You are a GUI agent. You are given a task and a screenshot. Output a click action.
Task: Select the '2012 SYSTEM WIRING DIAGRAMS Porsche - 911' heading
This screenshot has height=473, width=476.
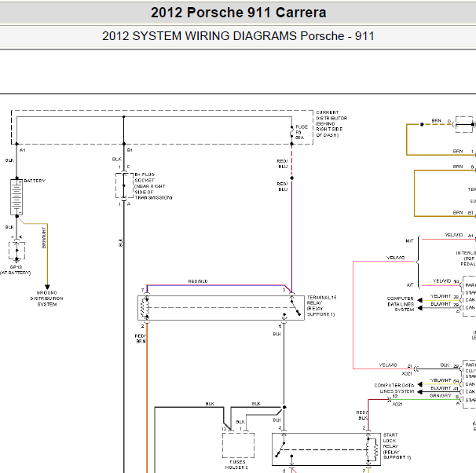click(x=238, y=36)
